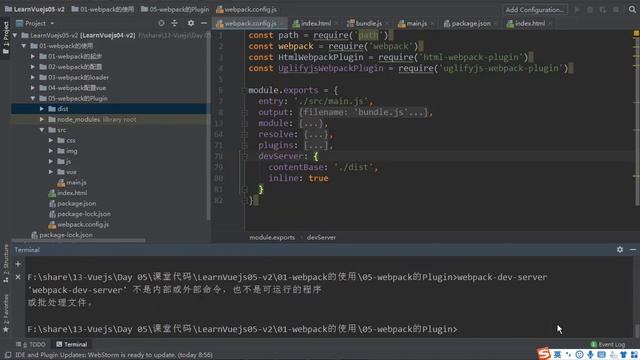This screenshot has height=360, width=640.
Task: Click the WebStorm update notification in status bar
Action: [113, 355]
